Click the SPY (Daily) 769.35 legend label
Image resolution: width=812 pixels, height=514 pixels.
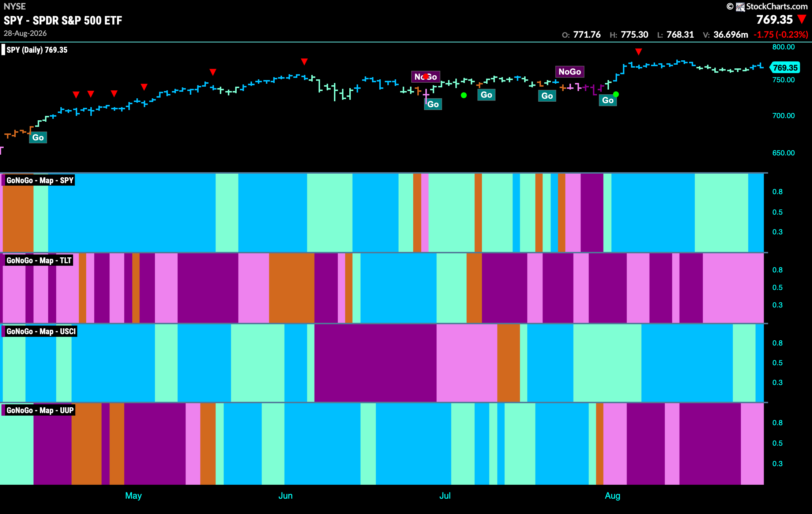(x=35, y=50)
